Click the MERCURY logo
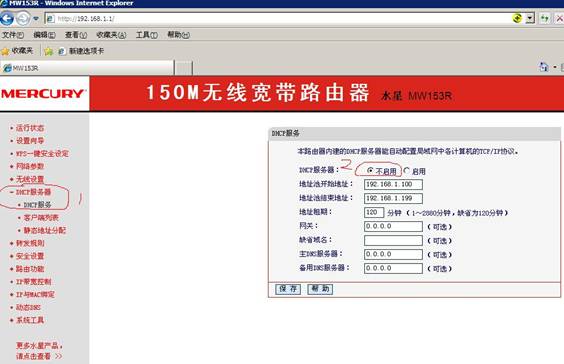 click(43, 94)
